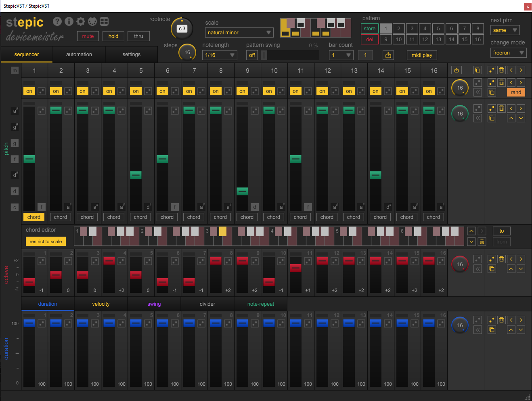Click copy icon in step-number row
The width and height of the screenshot is (532, 401).
[x=478, y=70]
